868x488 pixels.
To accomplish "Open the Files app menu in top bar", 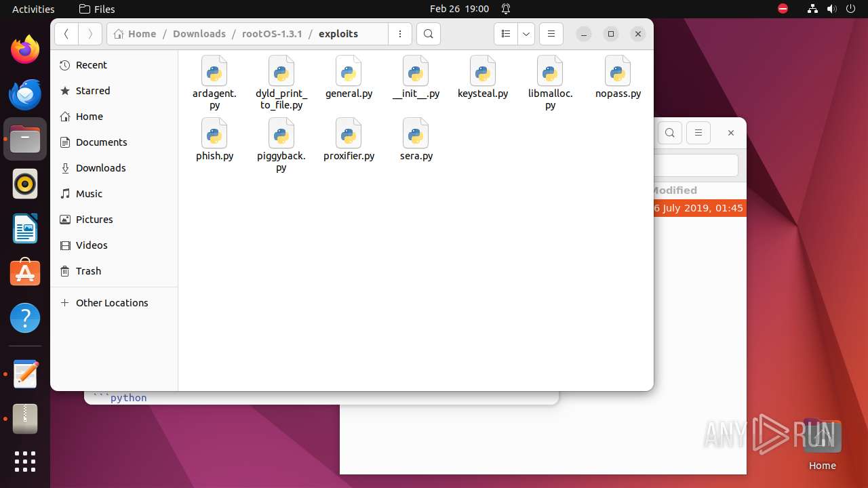I will [x=97, y=9].
